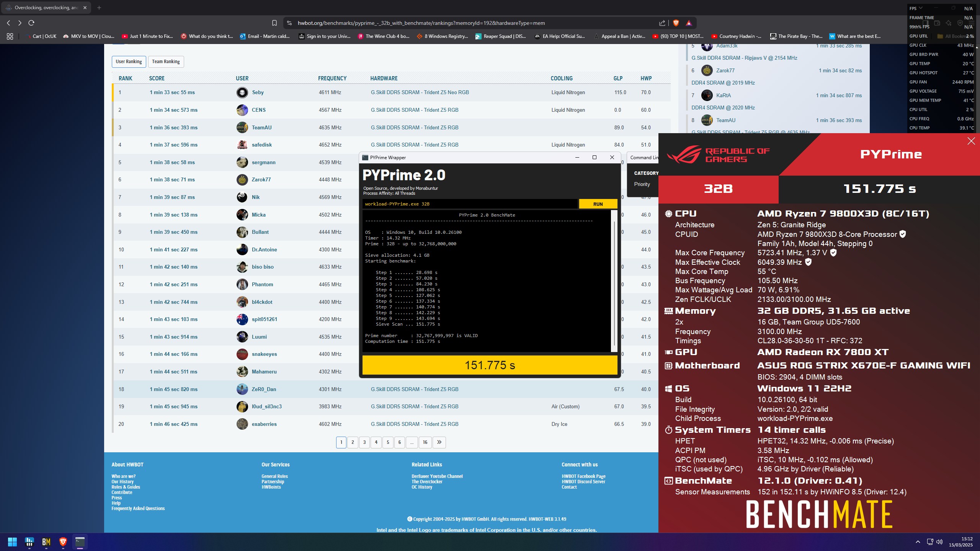Go forward in the browser
This screenshot has width=980, height=551.
(20, 23)
